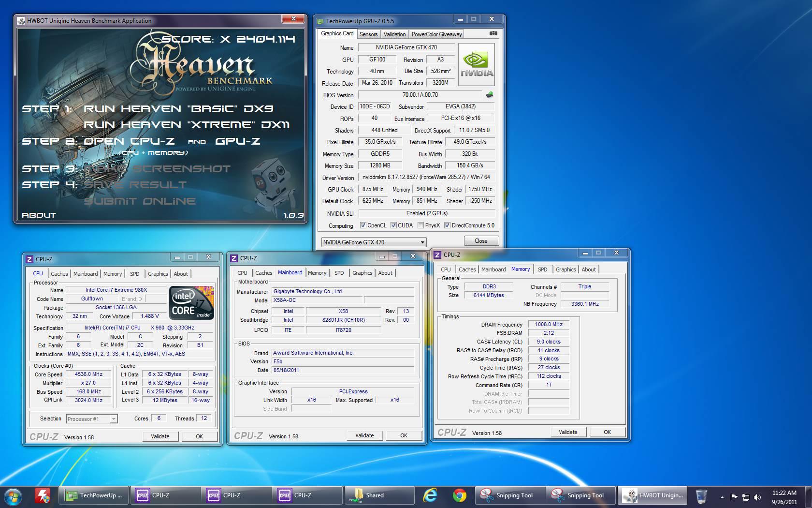Toggle the DirectCompute 5.0 checkbox
812x508 pixels.
tap(447, 225)
